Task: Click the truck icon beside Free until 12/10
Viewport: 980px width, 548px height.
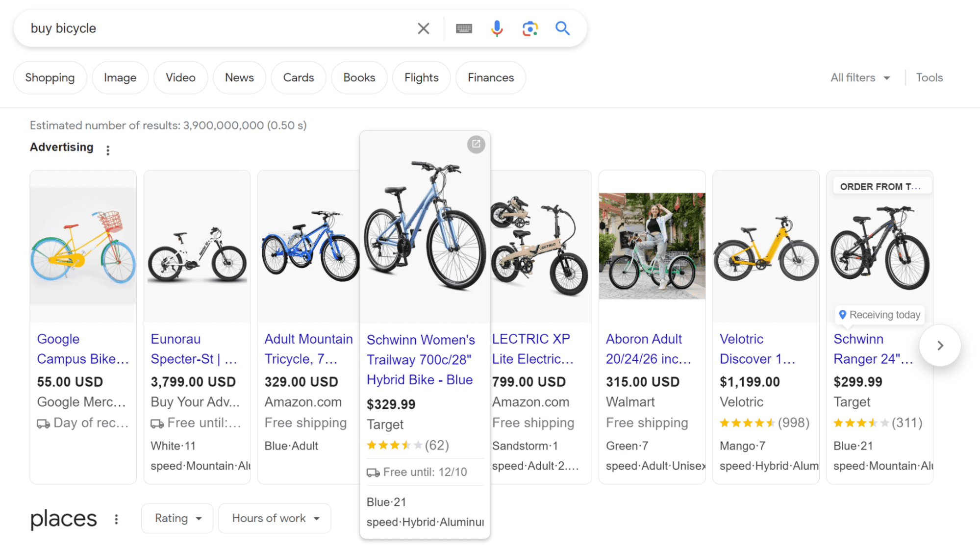Action: (x=374, y=472)
